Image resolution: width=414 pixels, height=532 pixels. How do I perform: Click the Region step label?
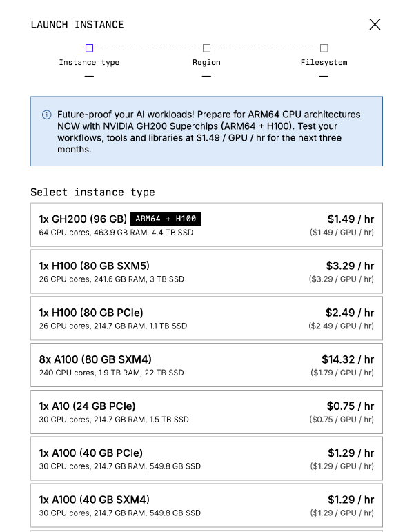(206, 62)
